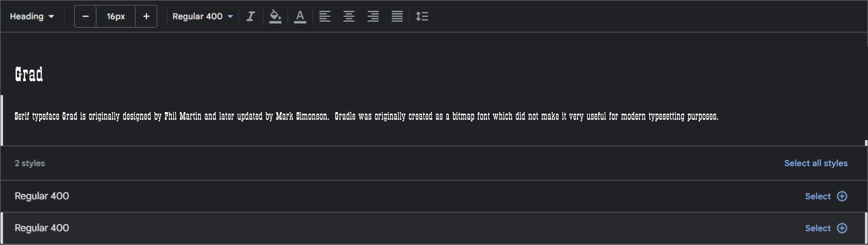
Task: Click the plus circle on first style row
Action: 842,196
